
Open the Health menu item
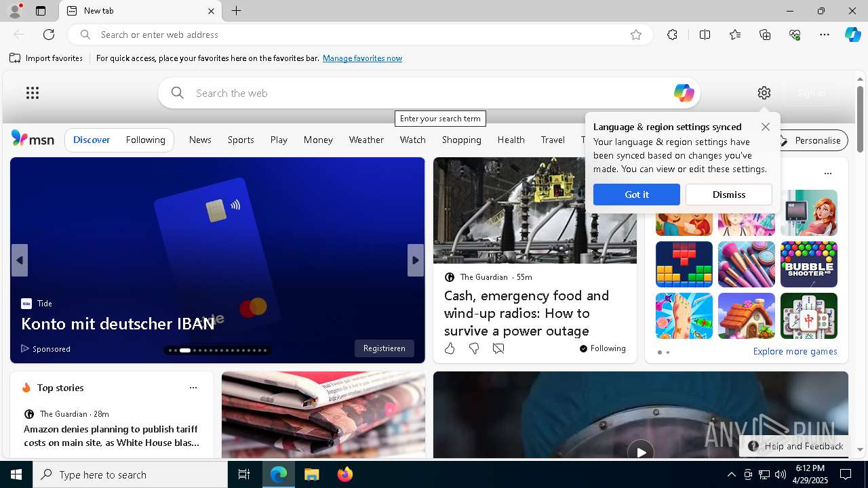(x=511, y=140)
